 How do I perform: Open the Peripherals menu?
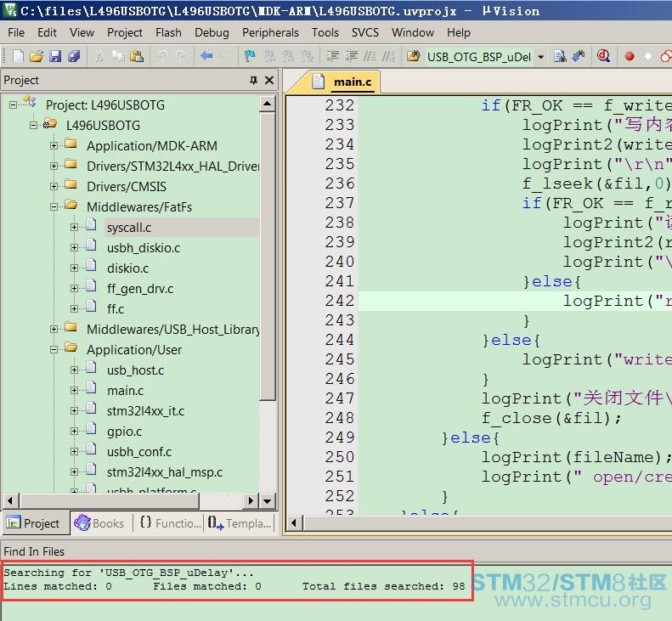[x=270, y=32]
